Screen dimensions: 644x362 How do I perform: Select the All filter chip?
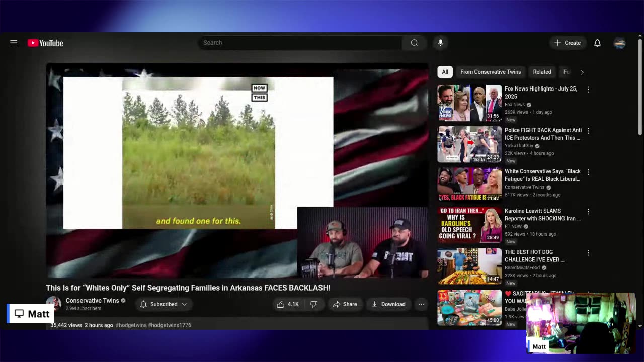click(x=445, y=72)
